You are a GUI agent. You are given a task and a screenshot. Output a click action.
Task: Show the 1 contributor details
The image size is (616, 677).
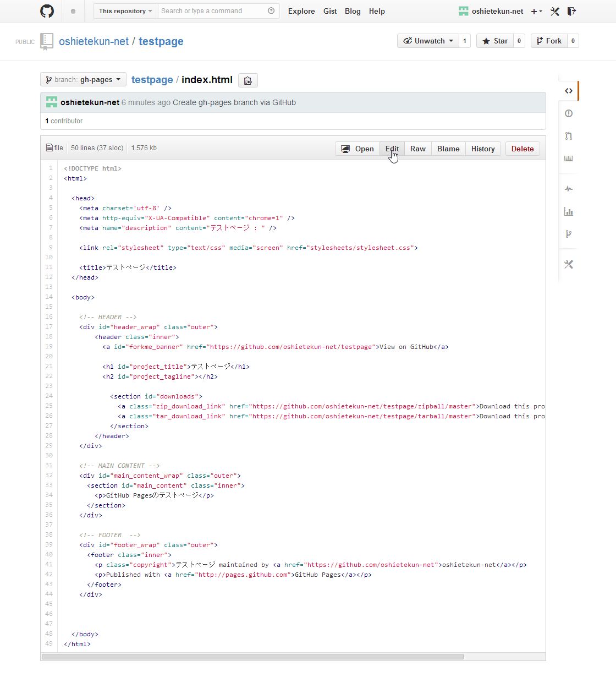pyautogui.click(x=64, y=121)
